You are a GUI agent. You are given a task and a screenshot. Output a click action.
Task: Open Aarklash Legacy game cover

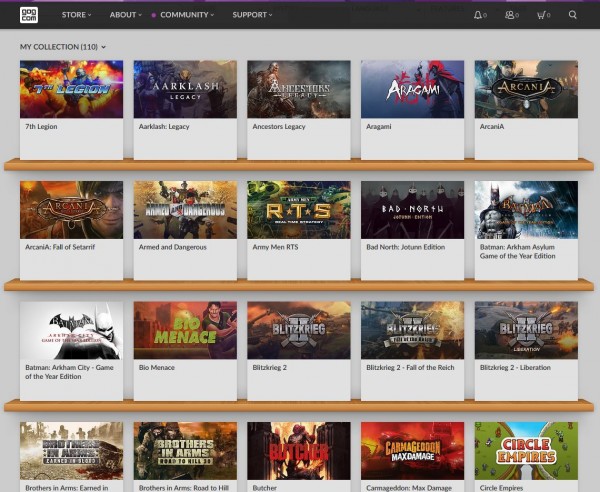[185, 89]
